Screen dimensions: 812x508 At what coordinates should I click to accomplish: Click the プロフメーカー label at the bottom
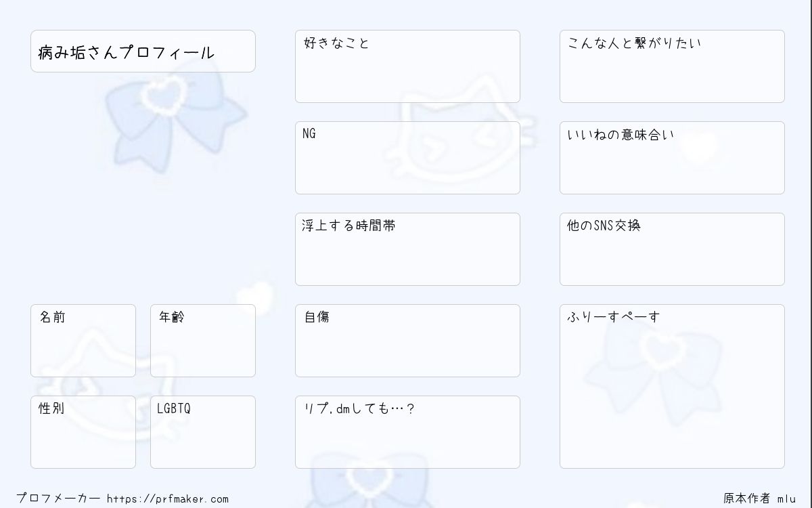pyautogui.click(x=58, y=499)
